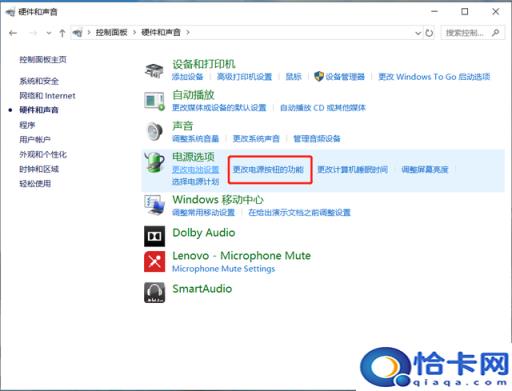Screen dimensions: 512x391
Task: Open 控制面板主页 in the sidebar
Action: tap(43, 60)
